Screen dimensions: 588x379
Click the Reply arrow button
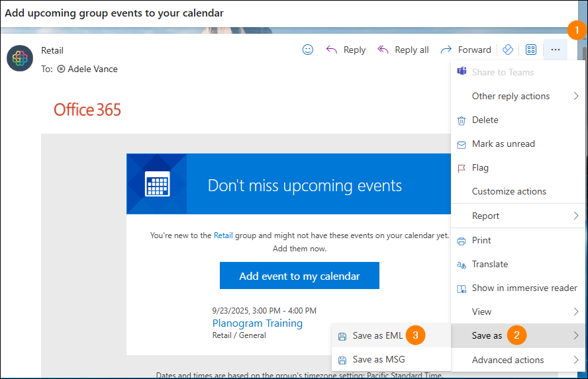[x=346, y=50]
